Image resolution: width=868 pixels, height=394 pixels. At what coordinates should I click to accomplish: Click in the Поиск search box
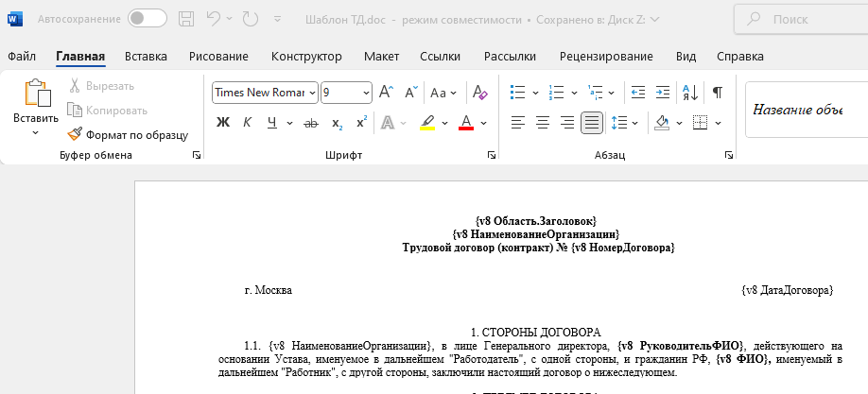point(801,19)
